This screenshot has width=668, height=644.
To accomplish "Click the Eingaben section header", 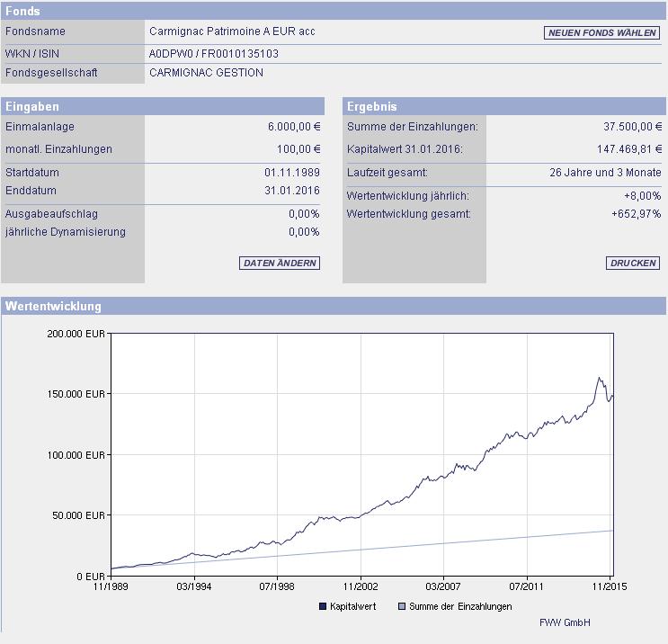I will (163, 106).
